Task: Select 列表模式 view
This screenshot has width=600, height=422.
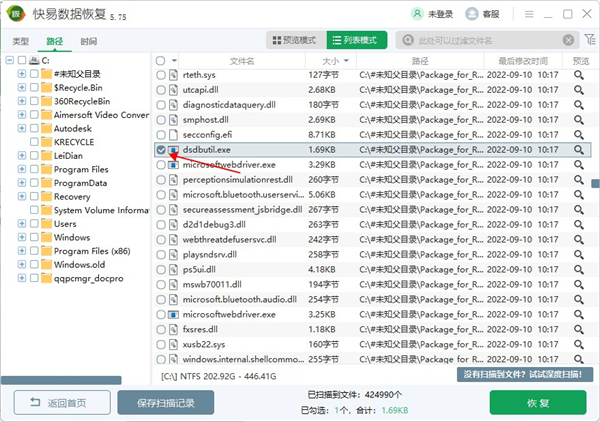Action: (357, 40)
